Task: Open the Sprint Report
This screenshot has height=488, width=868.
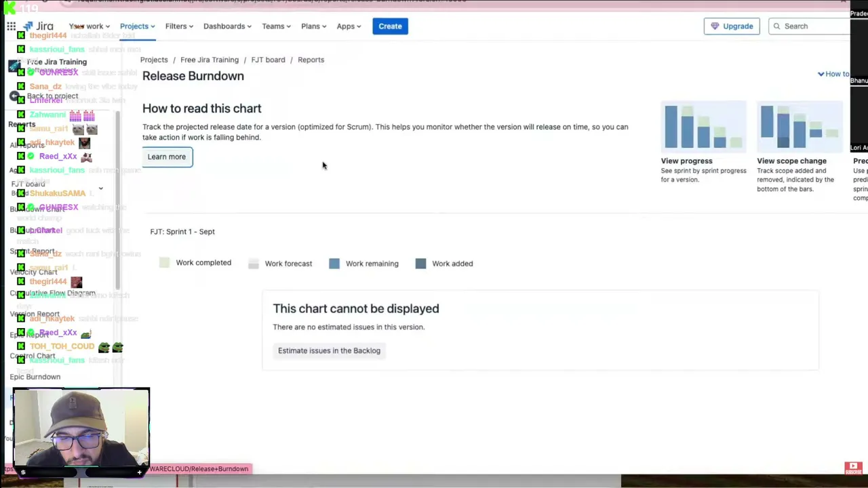Action: click(x=32, y=251)
